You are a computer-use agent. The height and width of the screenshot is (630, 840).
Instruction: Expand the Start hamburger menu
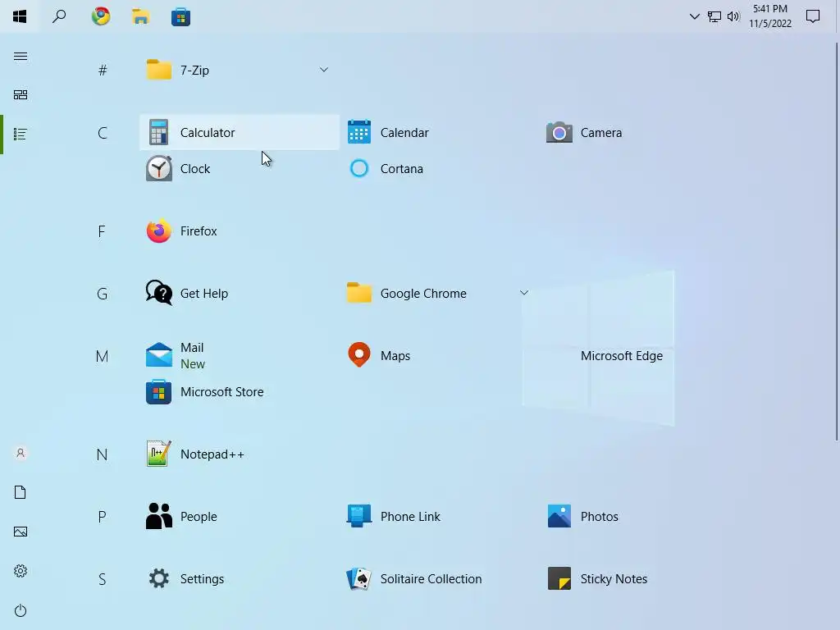click(21, 57)
